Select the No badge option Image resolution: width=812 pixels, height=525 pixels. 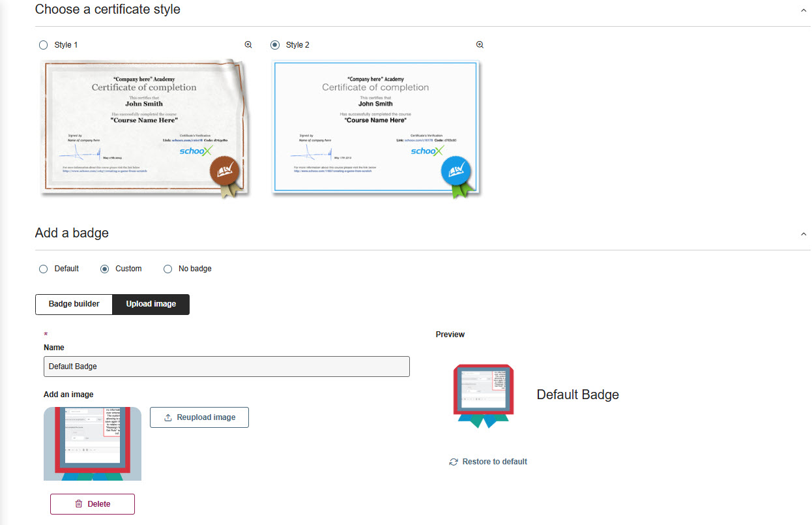(168, 269)
